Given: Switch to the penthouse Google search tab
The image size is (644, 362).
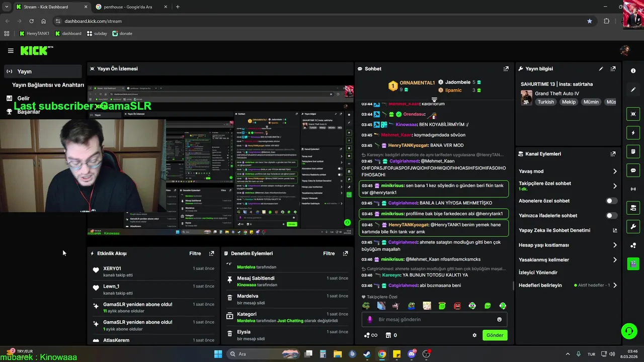Looking at the screenshot, I should point(131,7).
